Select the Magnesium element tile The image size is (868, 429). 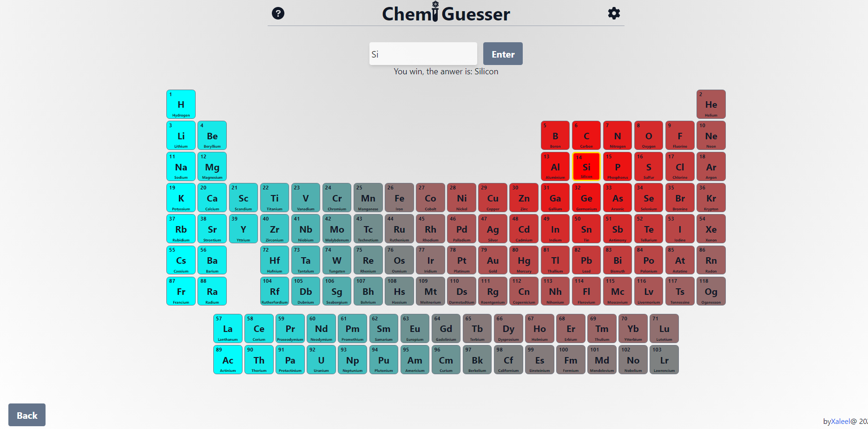212,167
